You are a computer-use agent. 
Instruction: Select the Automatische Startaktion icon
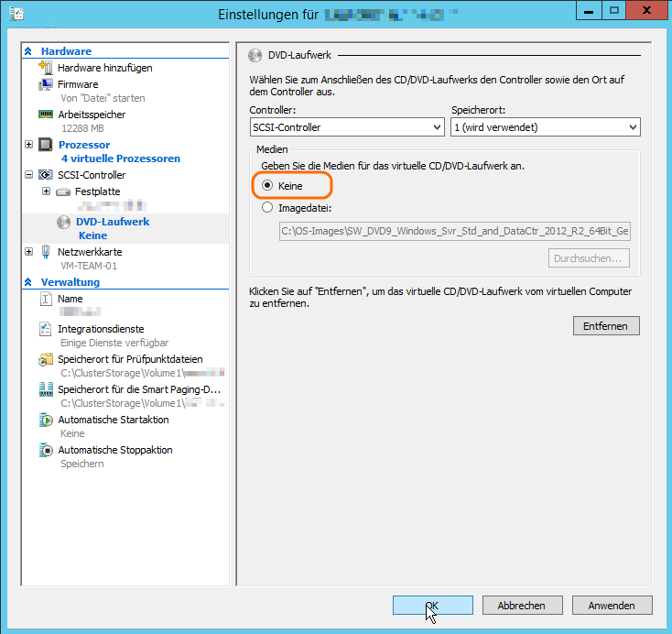46,420
